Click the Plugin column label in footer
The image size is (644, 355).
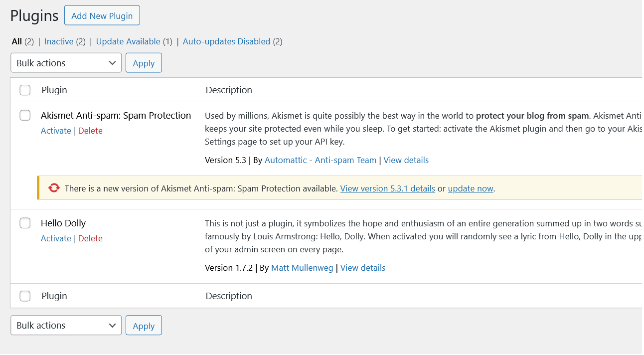click(x=54, y=296)
